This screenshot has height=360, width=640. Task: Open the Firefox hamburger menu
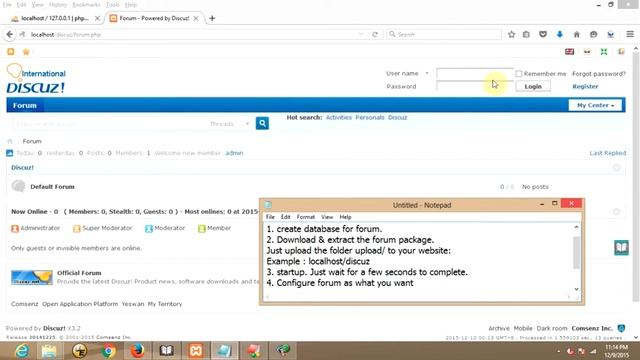[630, 35]
